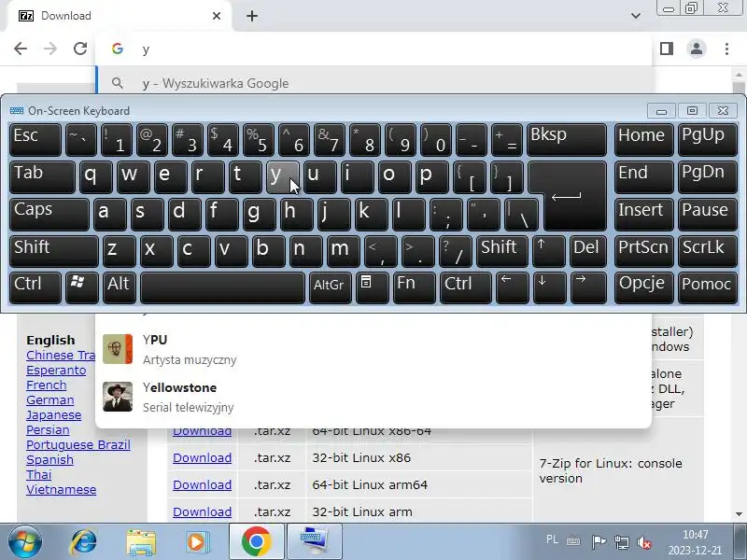Tap the PgDn key

click(708, 176)
